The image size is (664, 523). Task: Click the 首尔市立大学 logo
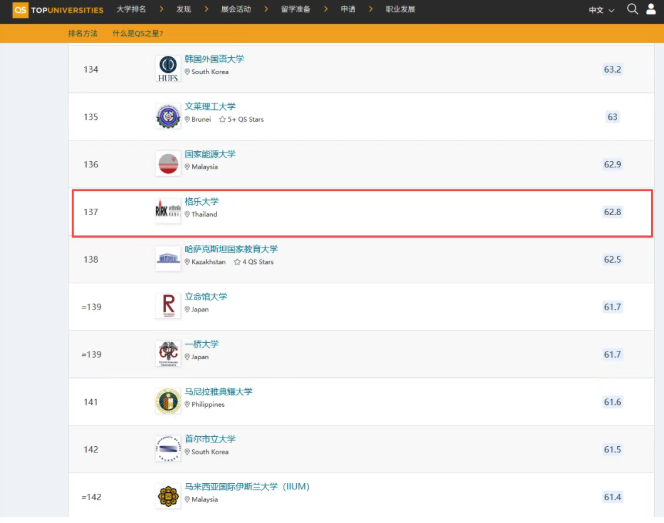(168, 448)
